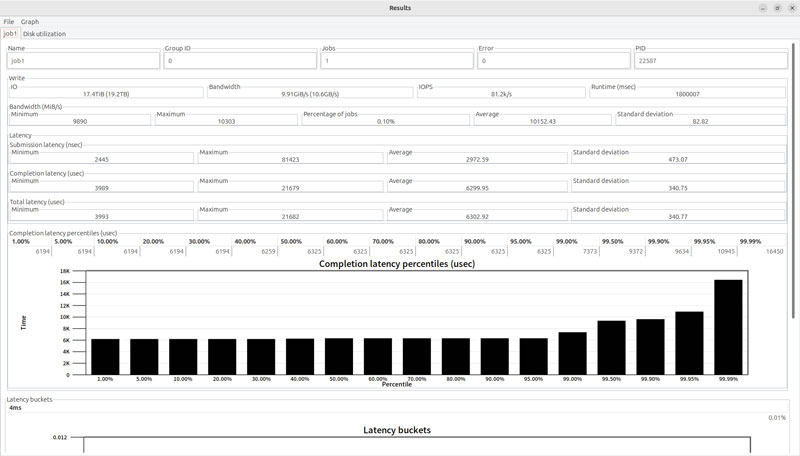Select the job1 tab
800x456 pixels.
11,33
